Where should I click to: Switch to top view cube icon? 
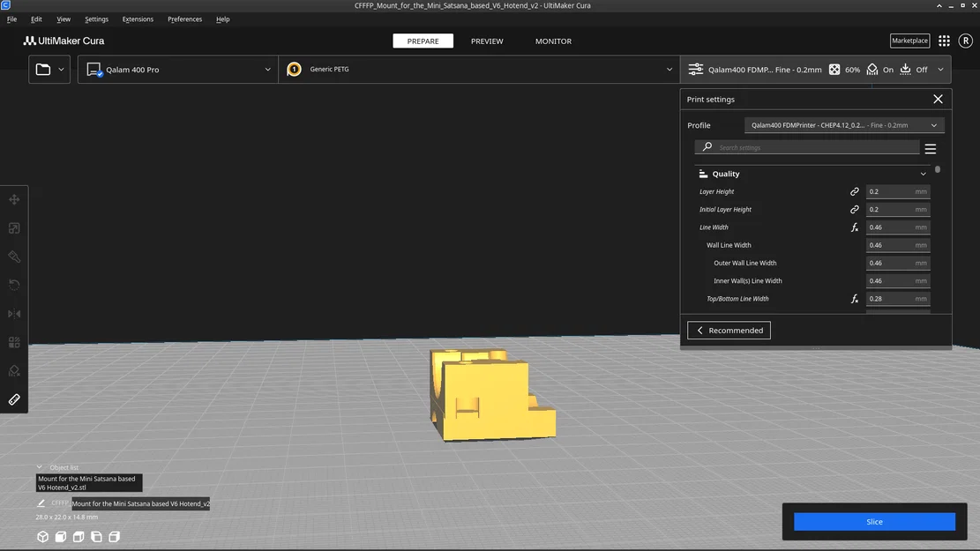point(79,537)
